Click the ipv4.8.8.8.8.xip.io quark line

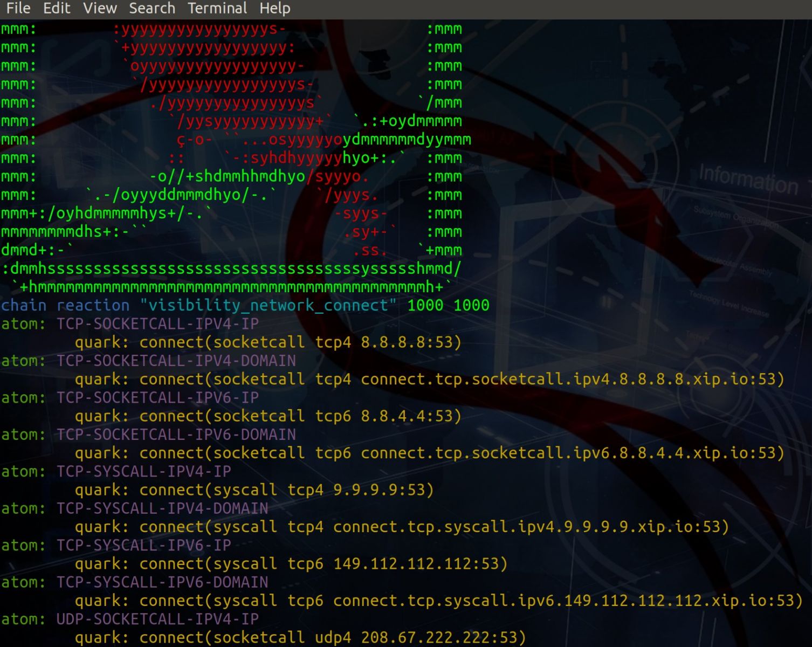(x=429, y=379)
